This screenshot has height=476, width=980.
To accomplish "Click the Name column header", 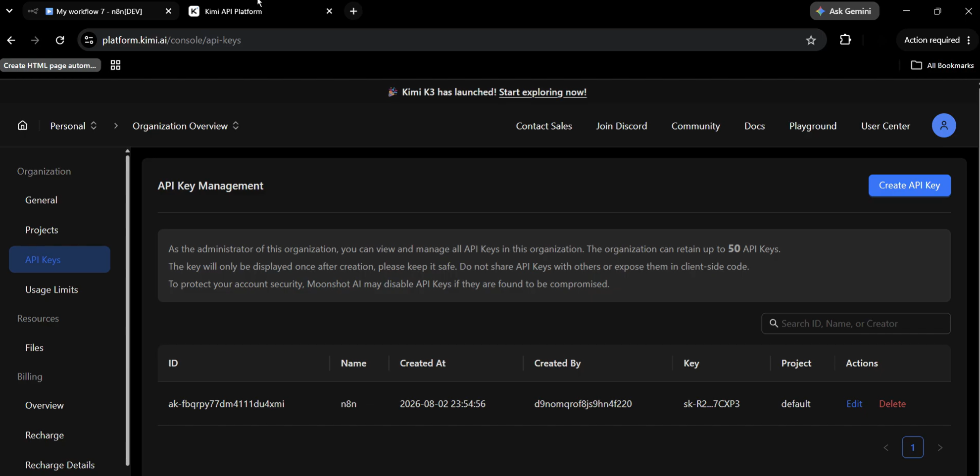I will [353, 363].
